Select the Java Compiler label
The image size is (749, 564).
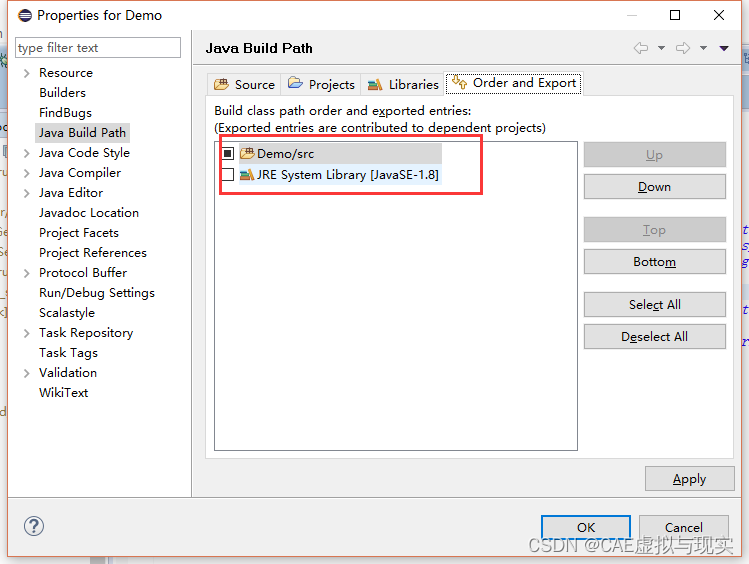coord(80,173)
